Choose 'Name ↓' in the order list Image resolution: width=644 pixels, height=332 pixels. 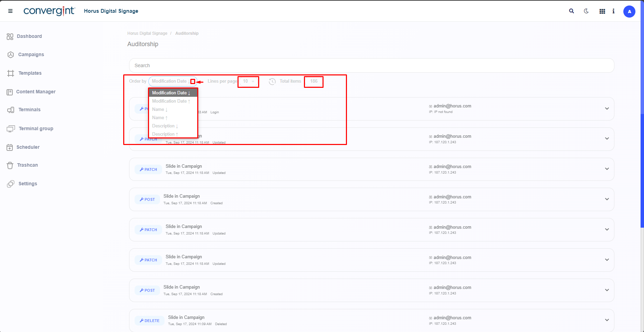[x=160, y=110]
